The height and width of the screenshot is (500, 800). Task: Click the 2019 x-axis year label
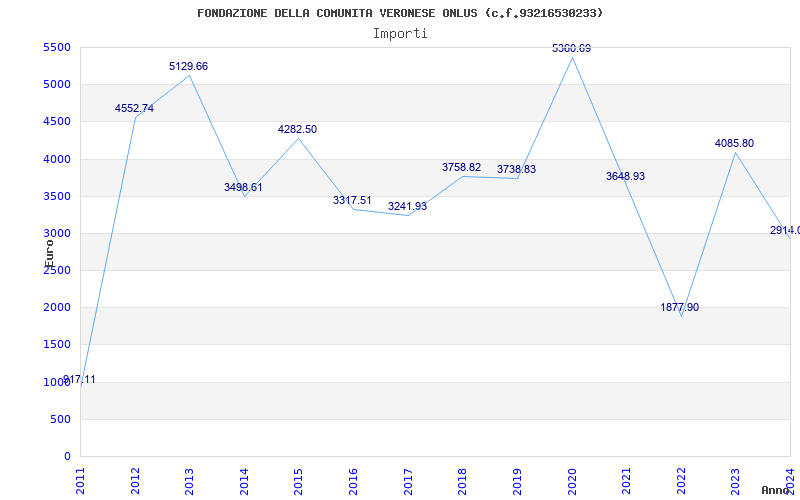click(x=517, y=481)
